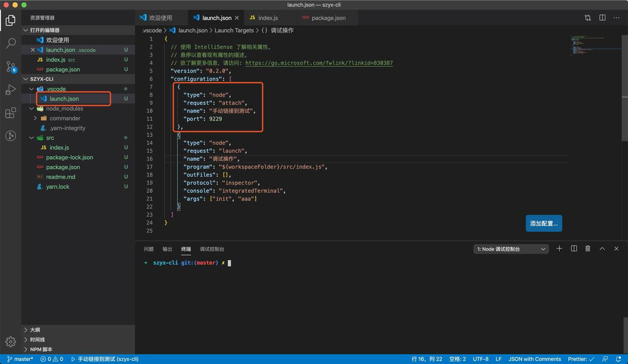Start debugging 手动链接到测试 from status bar
The image size is (628, 364).
(x=104, y=359)
